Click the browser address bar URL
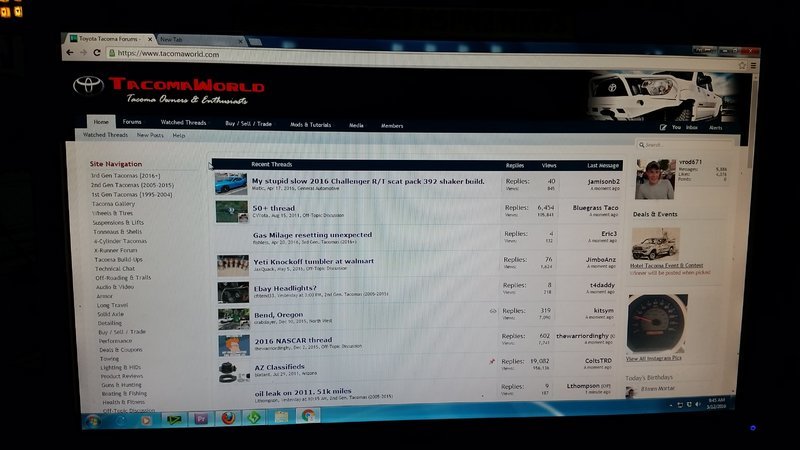Screen dimensions: 800x450 coord(168,54)
